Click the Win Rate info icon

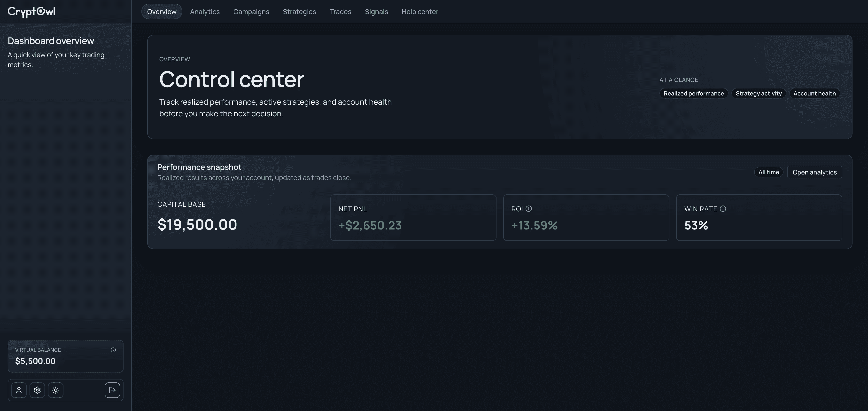[723, 209]
